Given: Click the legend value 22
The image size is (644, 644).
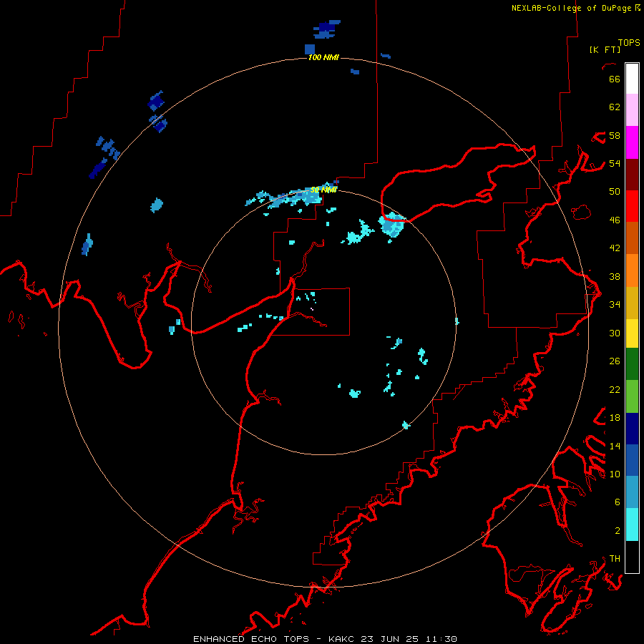Looking at the screenshot, I should (x=615, y=389).
